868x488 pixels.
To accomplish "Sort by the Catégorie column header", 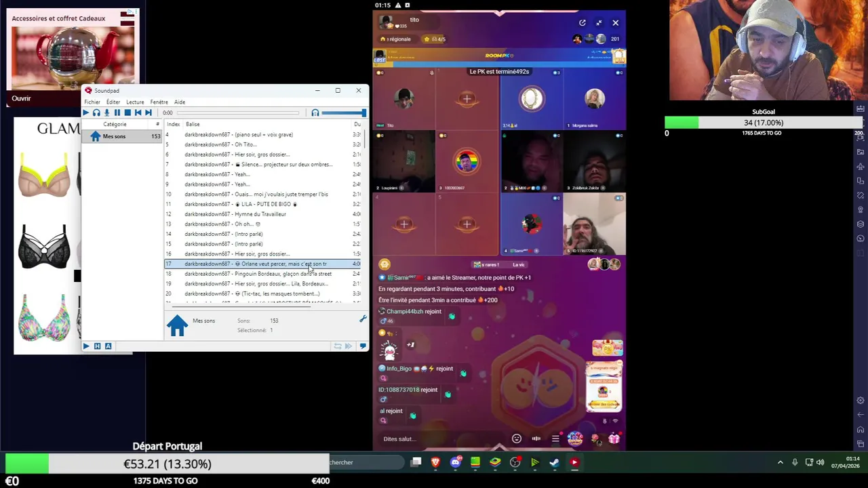I will [x=115, y=124].
